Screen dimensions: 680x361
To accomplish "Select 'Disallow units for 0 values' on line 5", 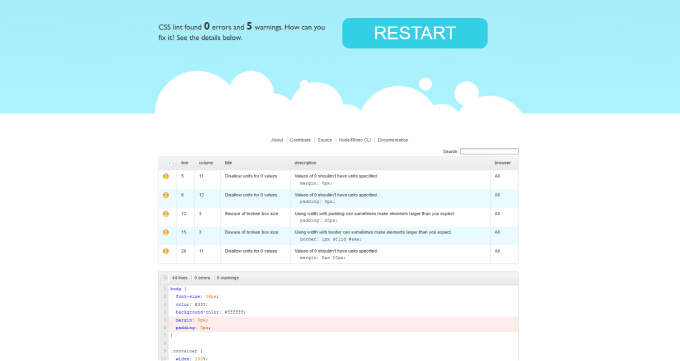I will coord(251,176).
